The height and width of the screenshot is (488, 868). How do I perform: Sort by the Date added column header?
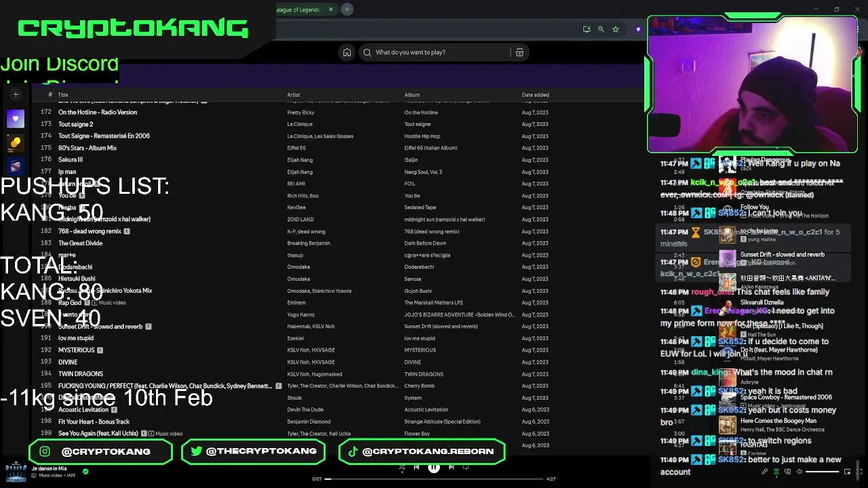pos(535,95)
